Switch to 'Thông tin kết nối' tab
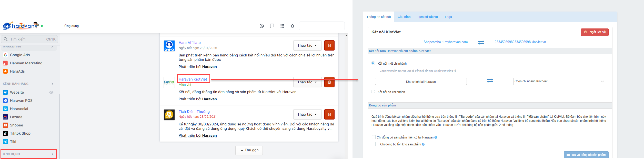Screen dimensions: 644x159 tap(379, 17)
